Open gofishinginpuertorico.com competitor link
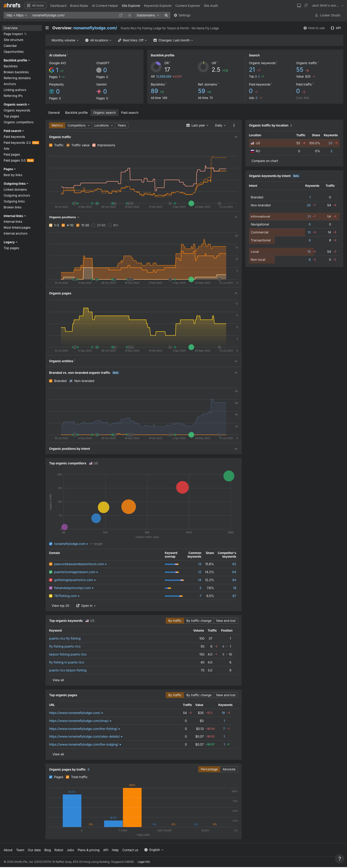The height and width of the screenshot is (868, 347). tap(73, 580)
